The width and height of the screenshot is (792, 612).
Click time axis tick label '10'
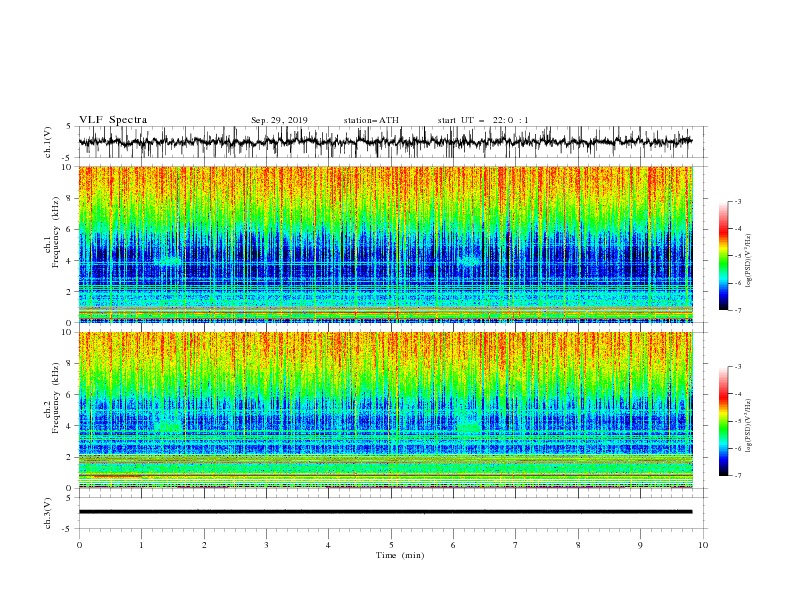pyautogui.click(x=703, y=545)
